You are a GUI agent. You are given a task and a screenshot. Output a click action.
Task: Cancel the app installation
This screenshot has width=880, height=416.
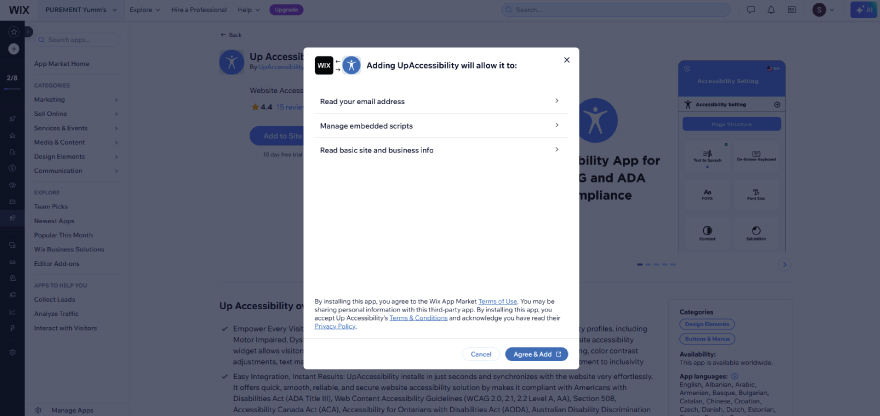(x=481, y=354)
